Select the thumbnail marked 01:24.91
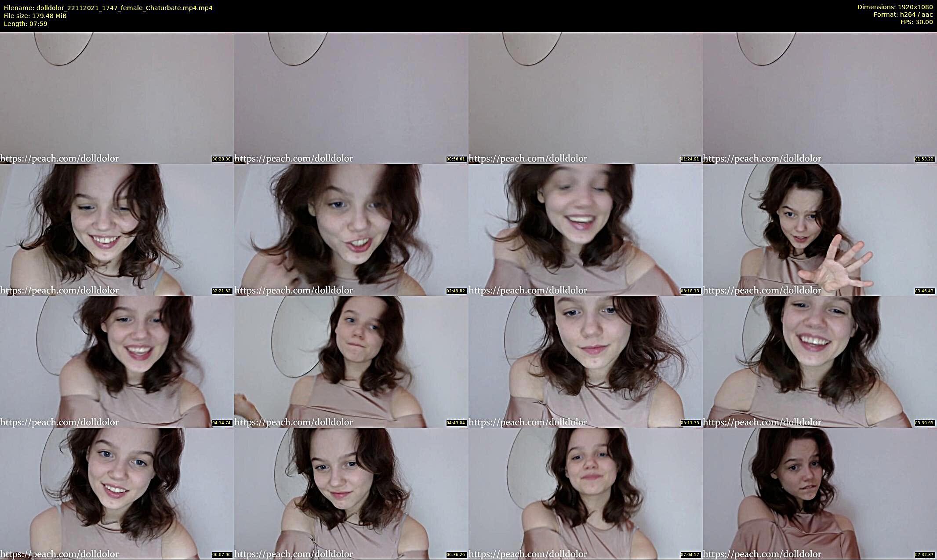This screenshot has width=937, height=560. pos(585,98)
